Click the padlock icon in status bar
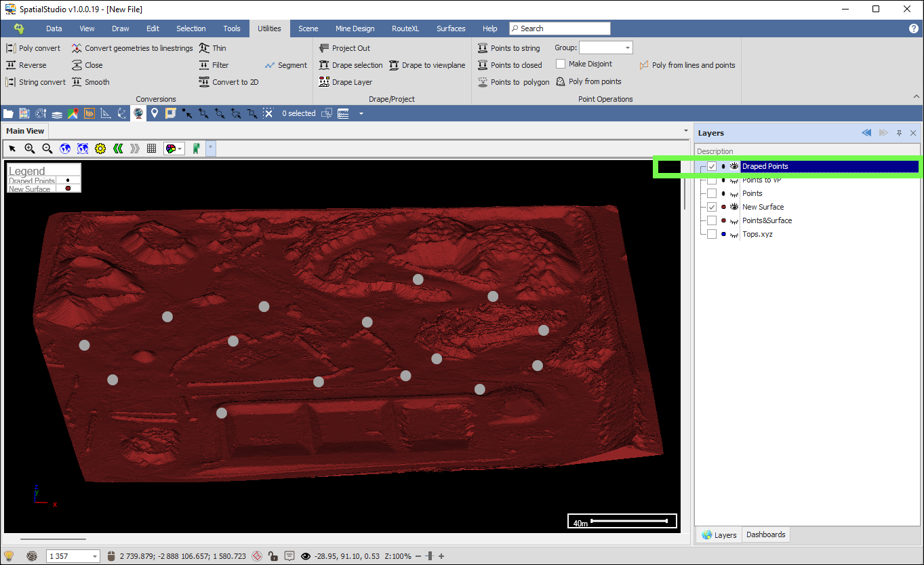This screenshot has height=565, width=924. click(273, 556)
